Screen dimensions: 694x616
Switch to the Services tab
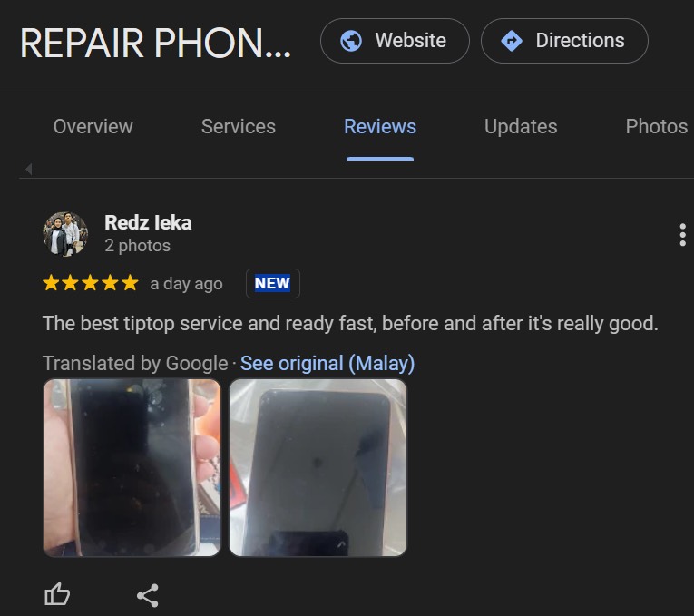point(239,127)
